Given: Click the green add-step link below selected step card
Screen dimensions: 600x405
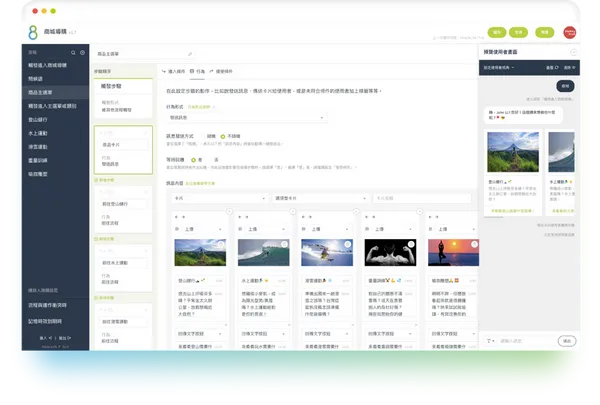Looking at the screenshot, I should [x=104, y=180].
